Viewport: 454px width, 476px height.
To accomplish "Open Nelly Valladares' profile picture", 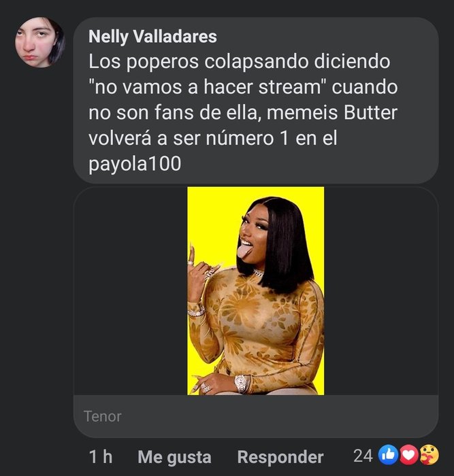I will [x=39, y=42].
